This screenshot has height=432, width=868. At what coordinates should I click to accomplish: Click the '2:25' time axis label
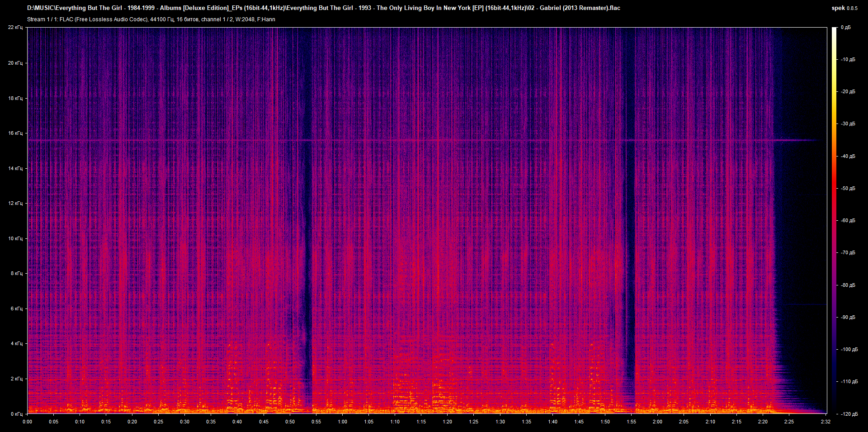(789, 422)
